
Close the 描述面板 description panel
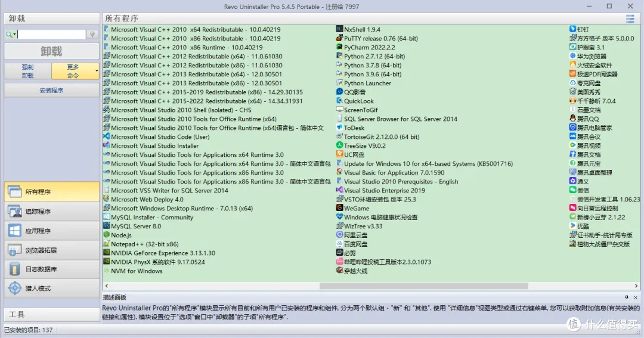tap(636, 297)
